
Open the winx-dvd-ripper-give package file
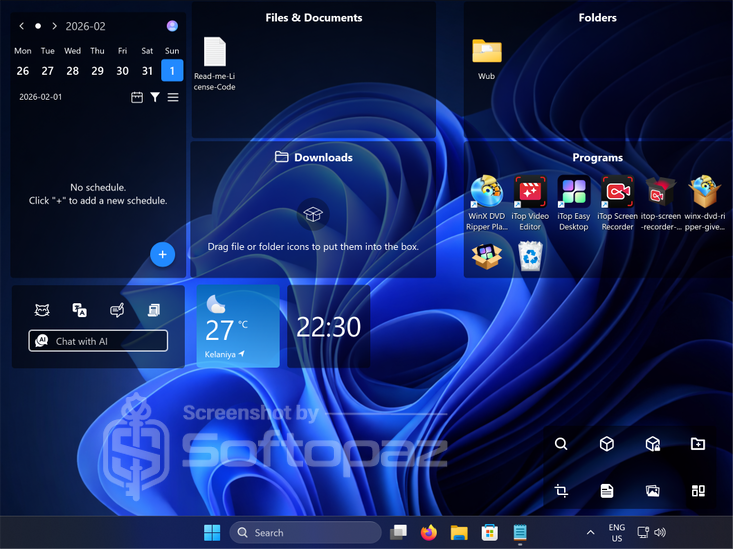(x=704, y=203)
